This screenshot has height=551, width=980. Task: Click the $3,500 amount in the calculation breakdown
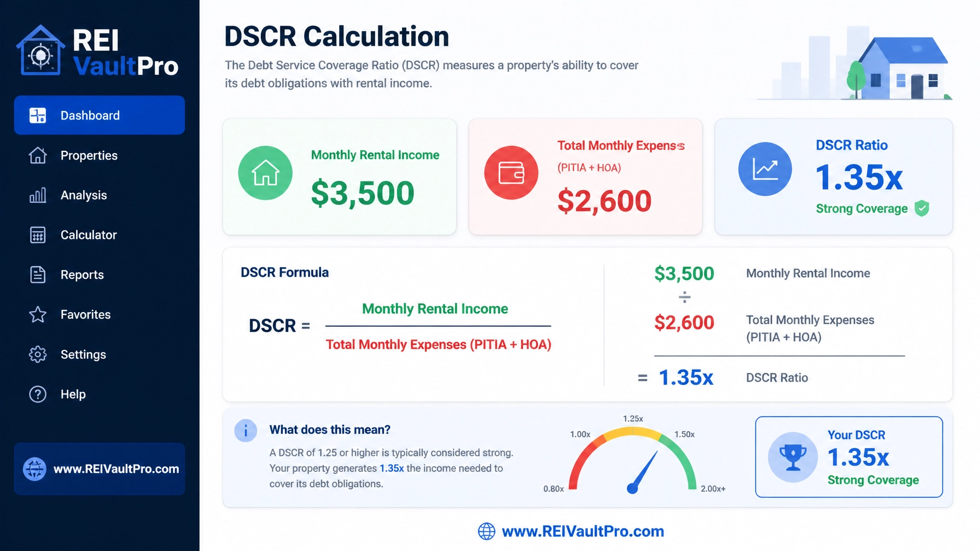[685, 273]
